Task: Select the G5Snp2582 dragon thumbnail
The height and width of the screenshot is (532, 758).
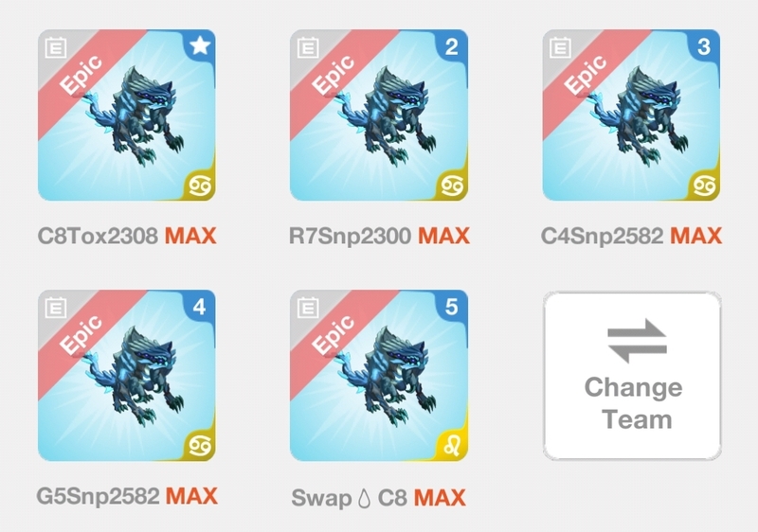Action: tap(127, 376)
